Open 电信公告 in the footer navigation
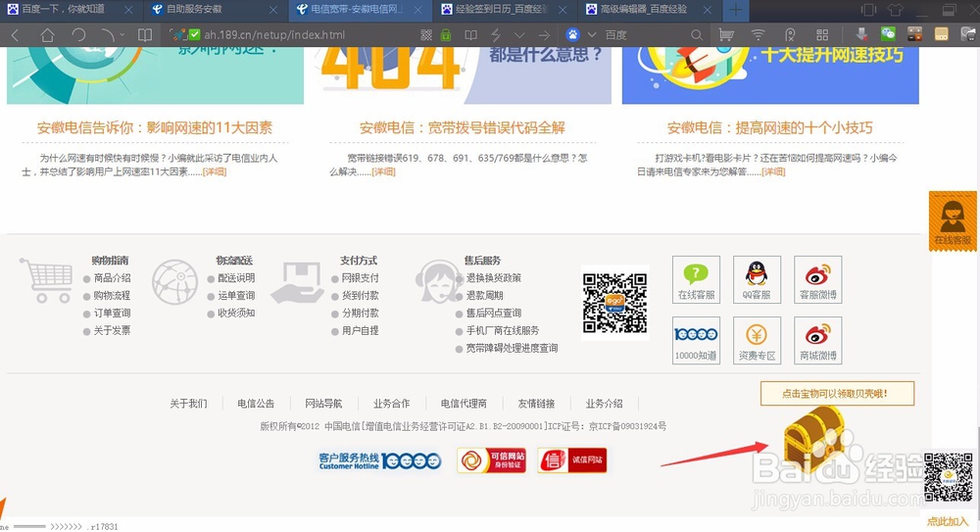Viewport: 980px width, 532px height. point(256,404)
